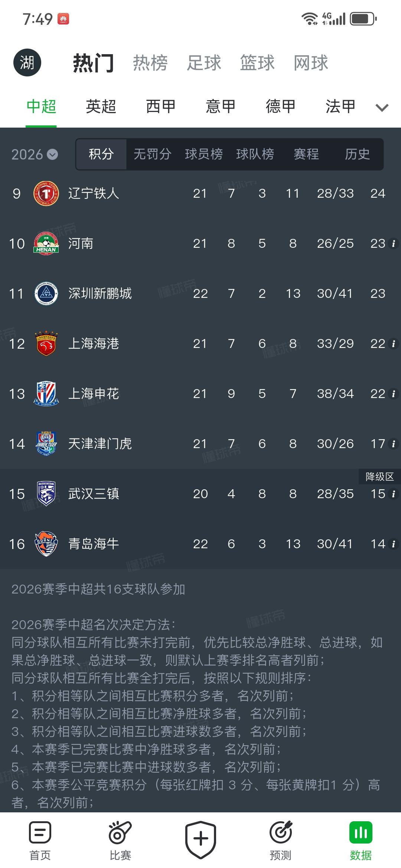Switch to the 无罚分 view

(x=152, y=154)
